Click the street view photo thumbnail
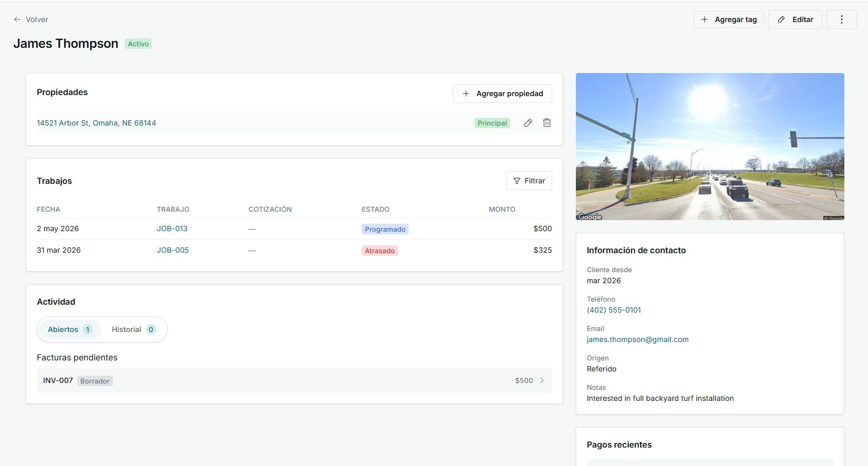This screenshot has width=868, height=466. pyautogui.click(x=710, y=147)
